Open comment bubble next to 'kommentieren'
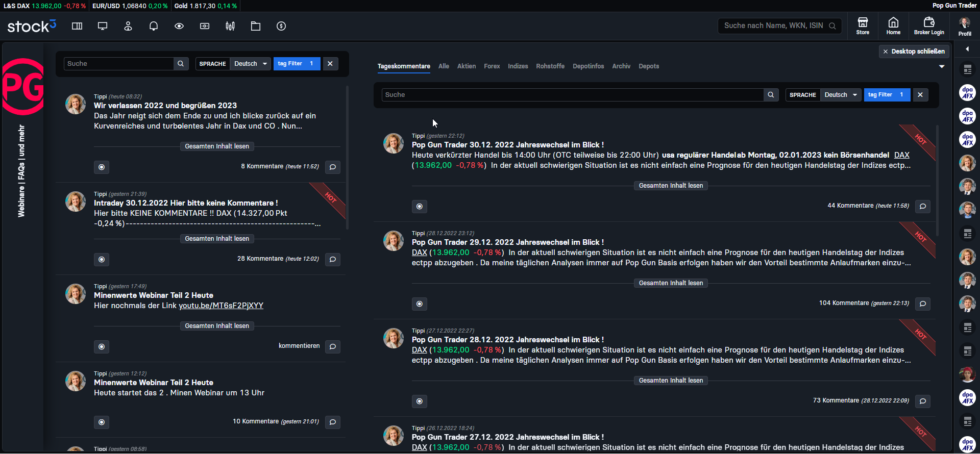Screen dimensions: 980x454 tap(333, 346)
